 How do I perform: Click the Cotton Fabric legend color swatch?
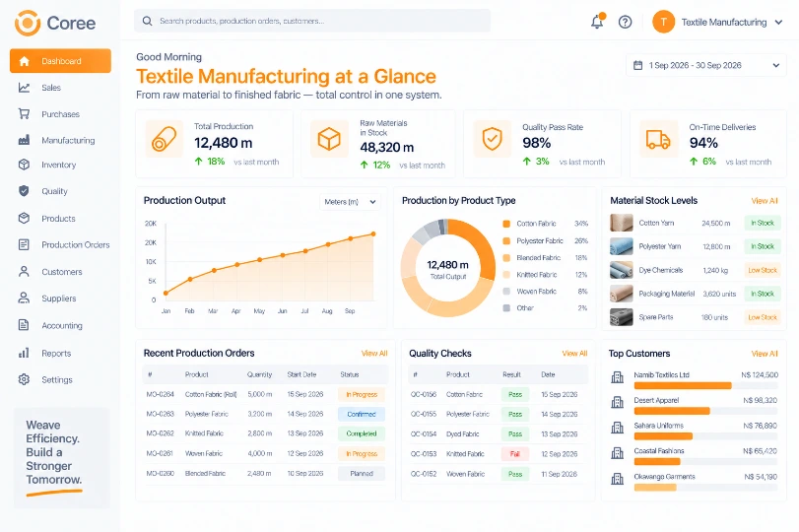tap(506, 224)
